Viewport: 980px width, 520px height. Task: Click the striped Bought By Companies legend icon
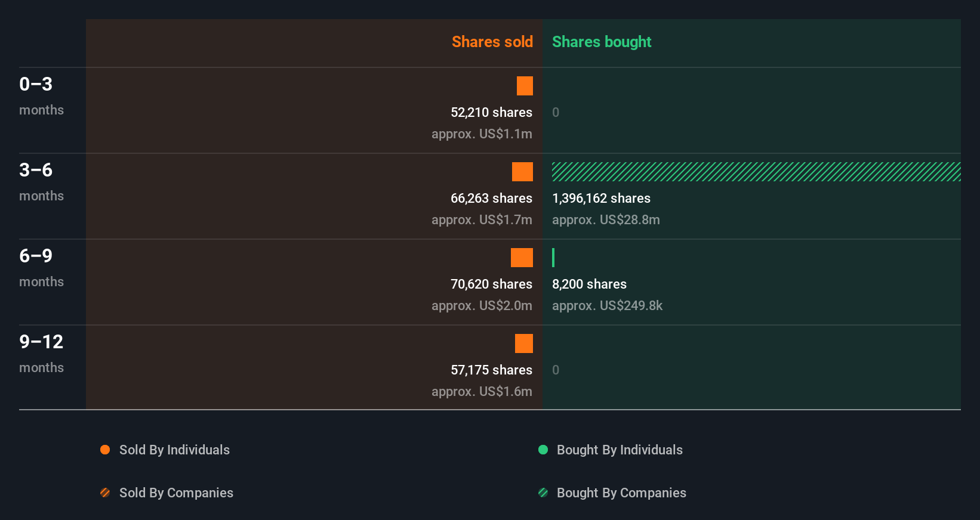pyautogui.click(x=543, y=493)
